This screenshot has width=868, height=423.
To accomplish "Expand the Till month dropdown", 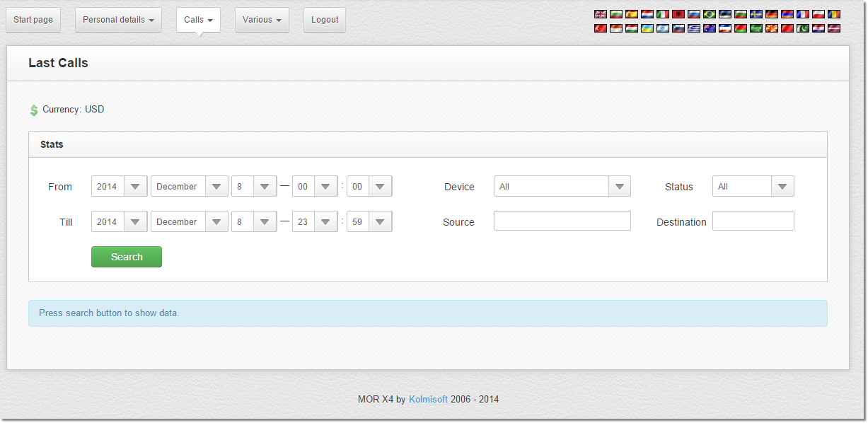I will [189, 222].
